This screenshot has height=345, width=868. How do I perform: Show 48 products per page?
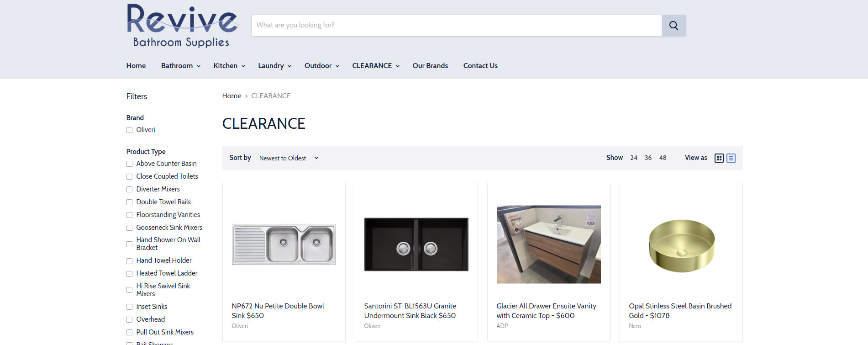[x=663, y=158]
